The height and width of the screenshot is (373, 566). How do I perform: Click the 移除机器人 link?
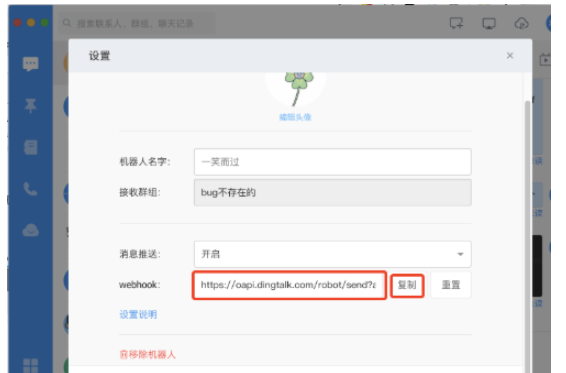click(x=147, y=355)
